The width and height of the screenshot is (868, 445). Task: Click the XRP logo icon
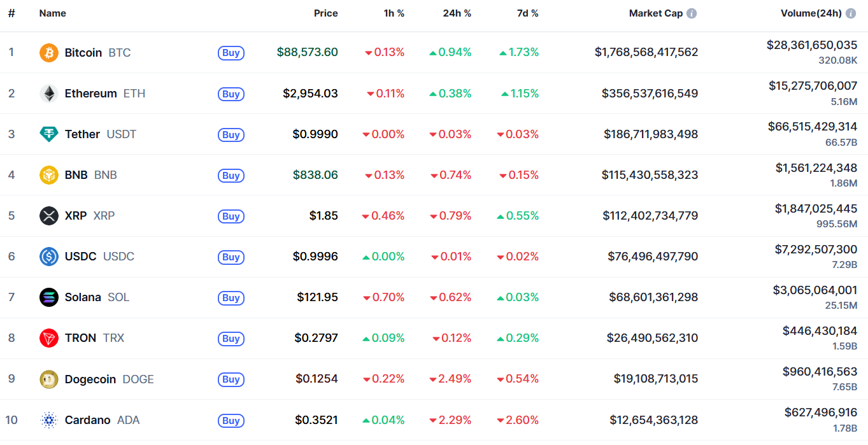49,216
